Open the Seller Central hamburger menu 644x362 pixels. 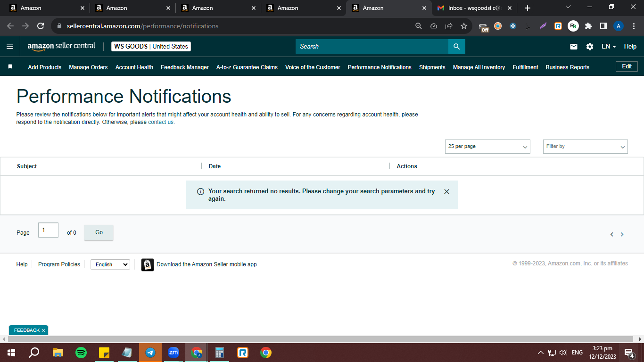point(10,46)
